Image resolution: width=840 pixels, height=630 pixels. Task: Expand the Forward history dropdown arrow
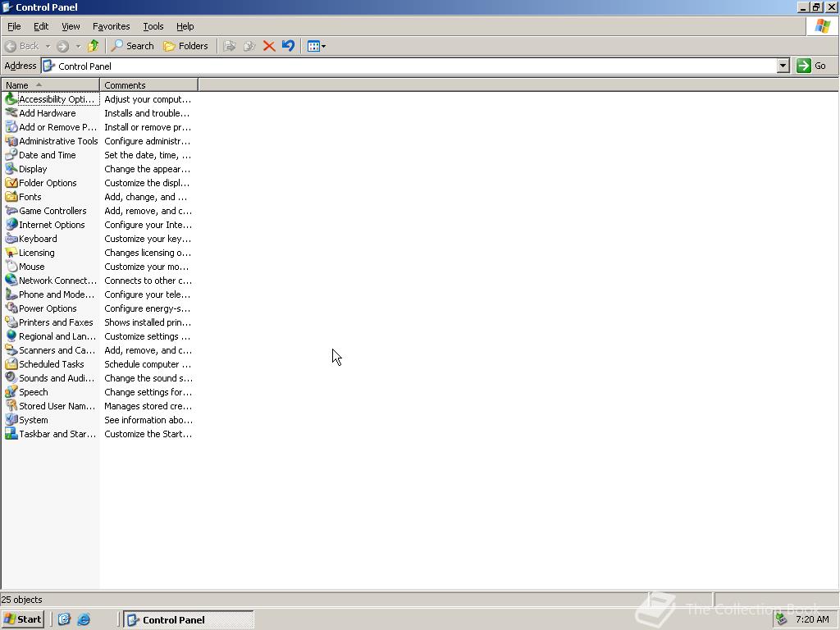(x=78, y=47)
